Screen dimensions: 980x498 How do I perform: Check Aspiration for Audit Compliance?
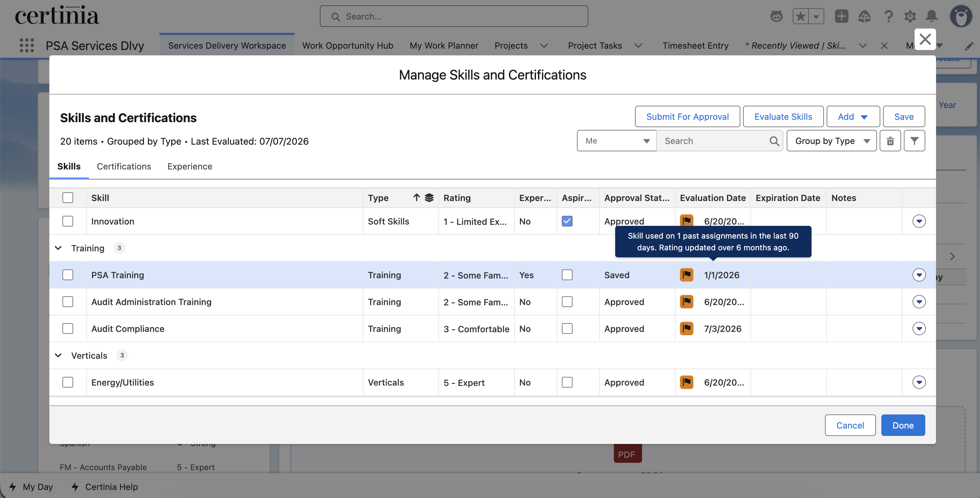click(567, 328)
